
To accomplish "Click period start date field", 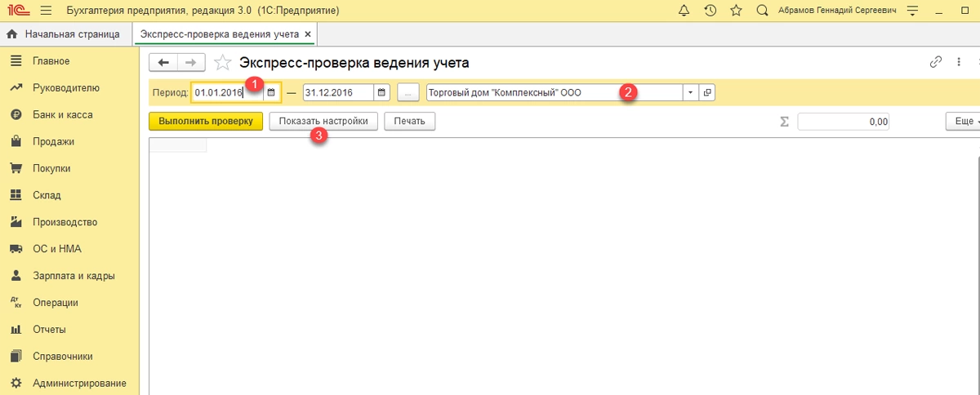I will tap(228, 92).
